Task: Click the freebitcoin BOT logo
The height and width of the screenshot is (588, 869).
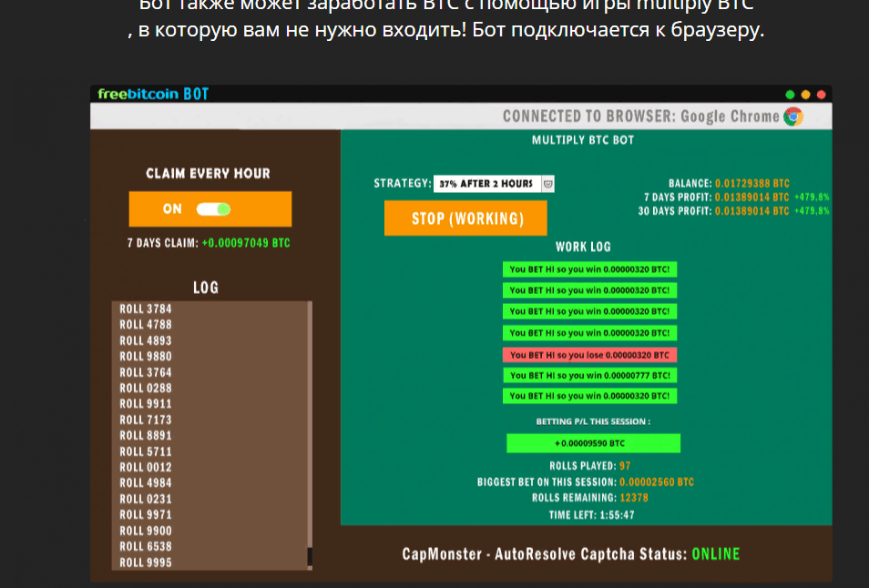Action: (x=153, y=95)
